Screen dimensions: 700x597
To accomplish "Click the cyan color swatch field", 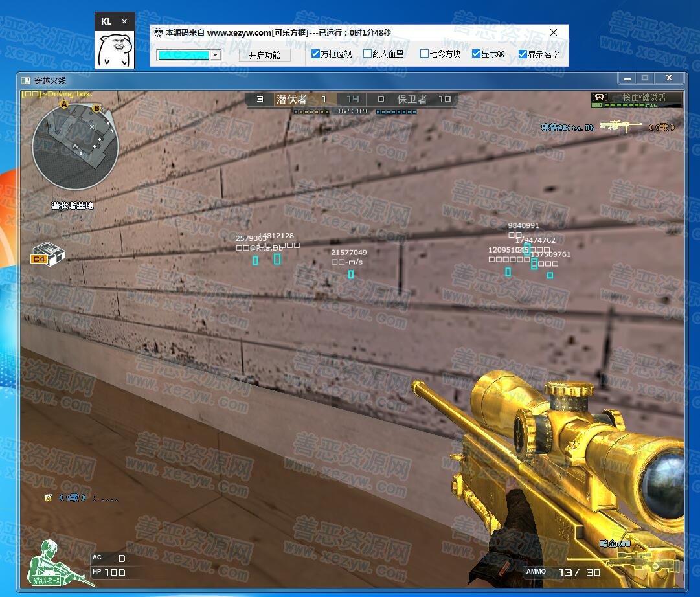I will [x=184, y=55].
